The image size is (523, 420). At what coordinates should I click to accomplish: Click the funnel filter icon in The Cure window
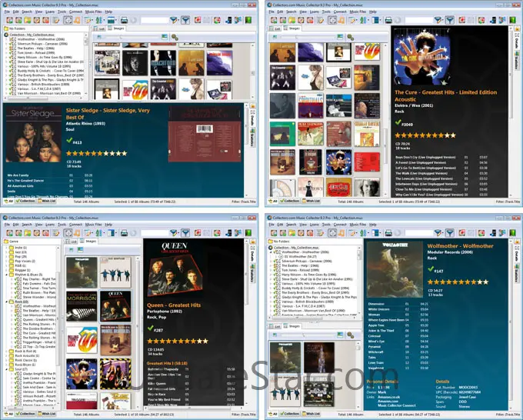click(x=449, y=19)
